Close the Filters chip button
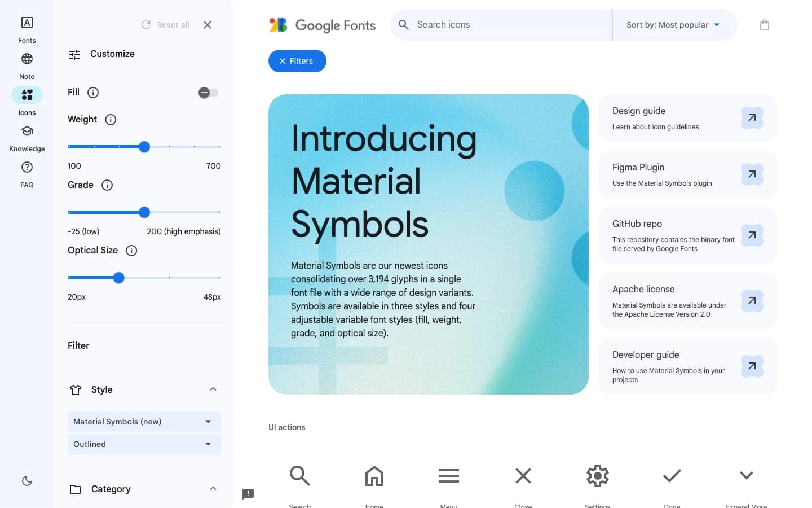812x508 pixels. click(x=297, y=61)
